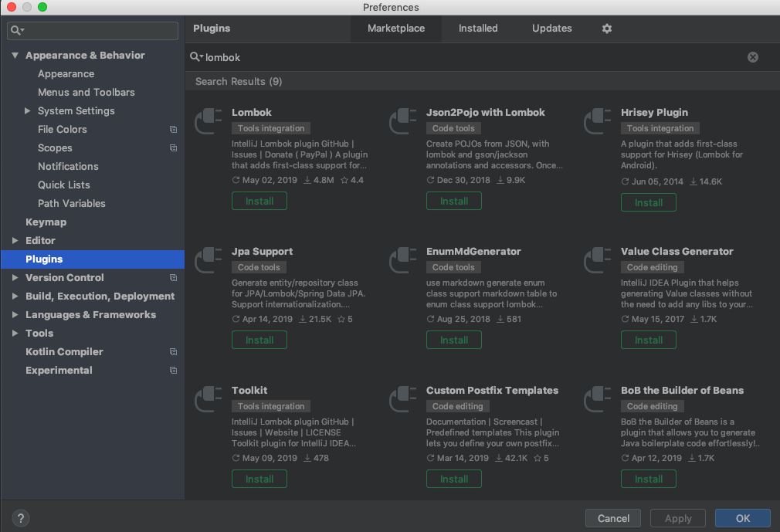
Task: Expand Languages & Frameworks section
Action: click(x=15, y=315)
